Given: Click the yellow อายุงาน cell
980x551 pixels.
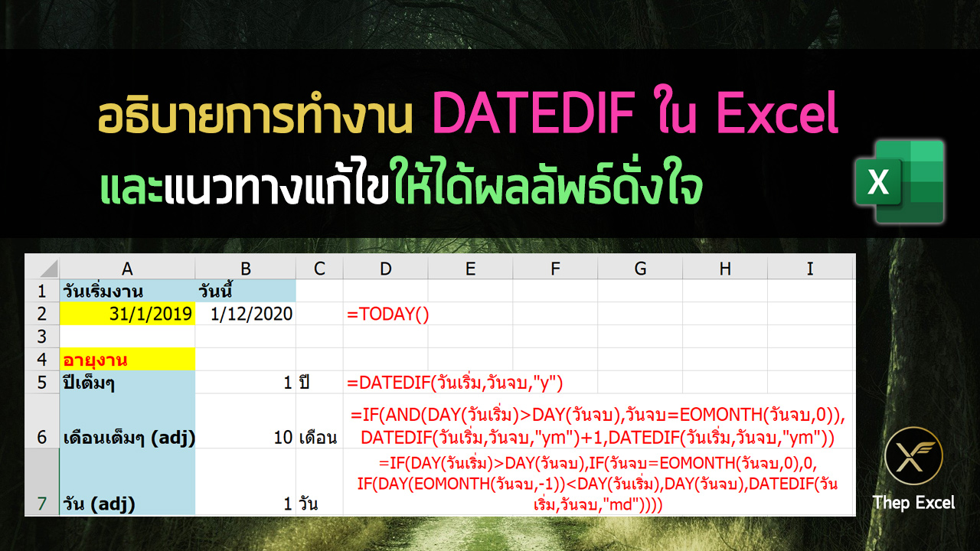Looking at the screenshot, I should 127,360.
